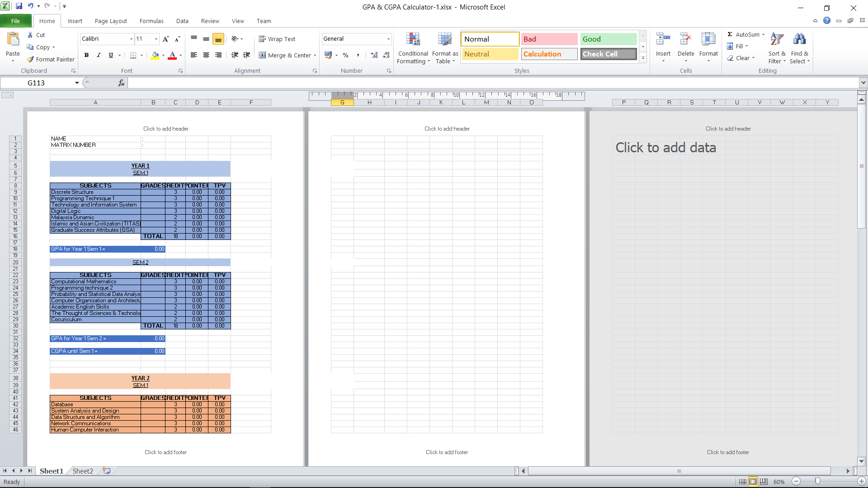Click the Increase Font Size icon

pos(165,39)
